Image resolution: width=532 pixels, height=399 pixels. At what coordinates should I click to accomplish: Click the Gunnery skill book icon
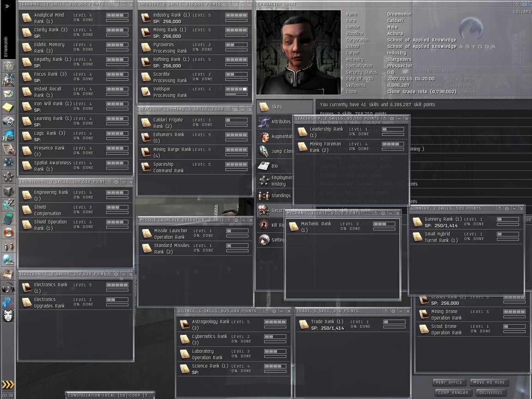click(x=417, y=222)
